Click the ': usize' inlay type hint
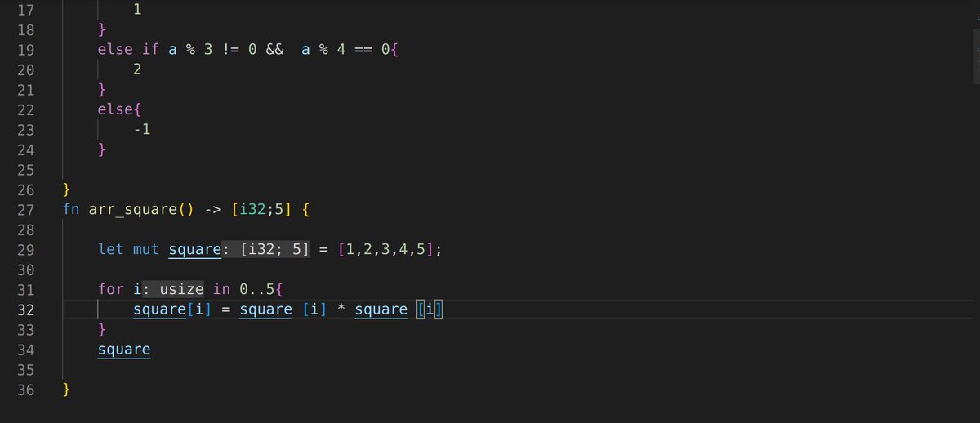The width and height of the screenshot is (980, 423). point(171,290)
